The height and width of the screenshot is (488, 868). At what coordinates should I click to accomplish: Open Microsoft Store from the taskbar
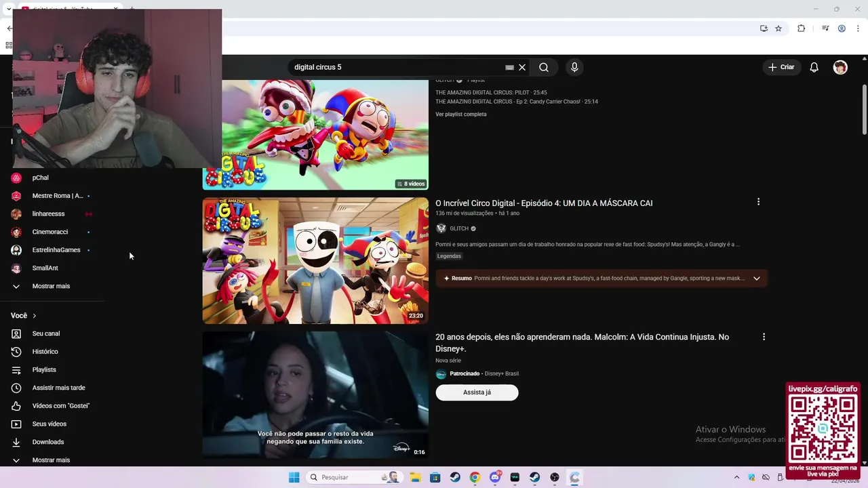(x=435, y=477)
